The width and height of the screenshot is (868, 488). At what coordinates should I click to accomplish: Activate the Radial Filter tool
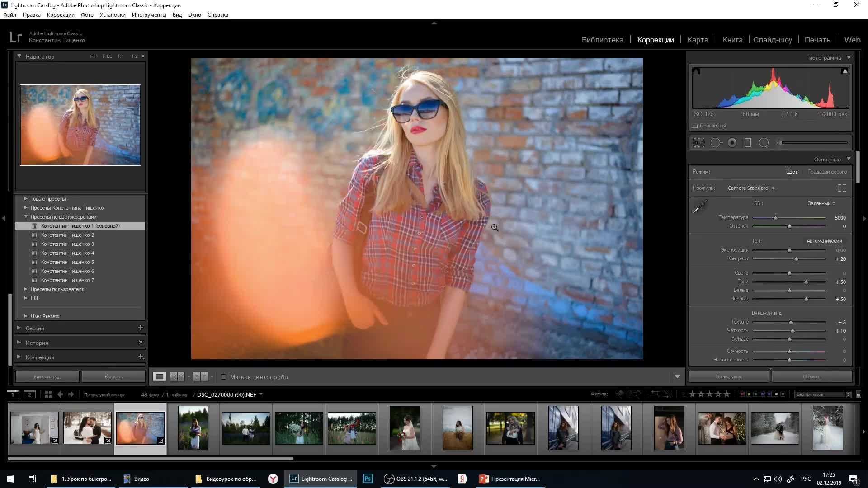pyautogui.click(x=764, y=143)
